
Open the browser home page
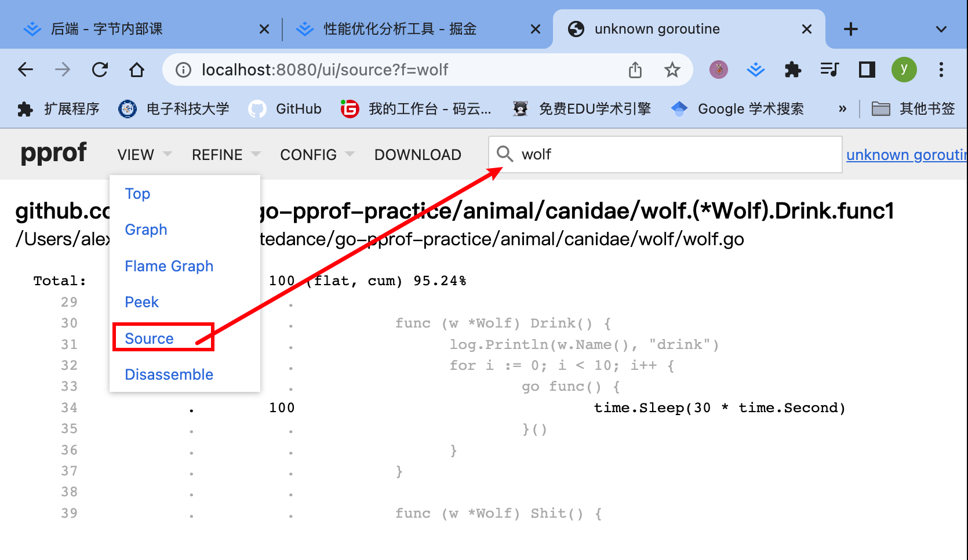(x=137, y=70)
